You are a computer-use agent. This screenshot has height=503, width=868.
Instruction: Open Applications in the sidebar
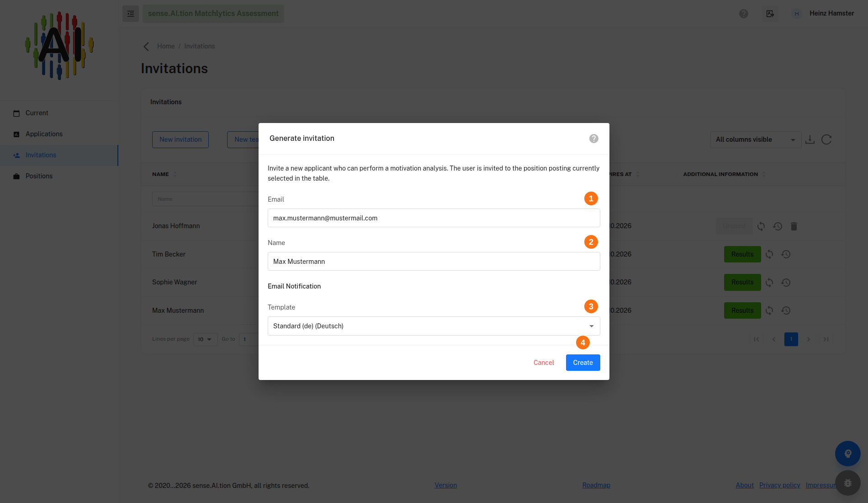pyautogui.click(x=59, y=134)
